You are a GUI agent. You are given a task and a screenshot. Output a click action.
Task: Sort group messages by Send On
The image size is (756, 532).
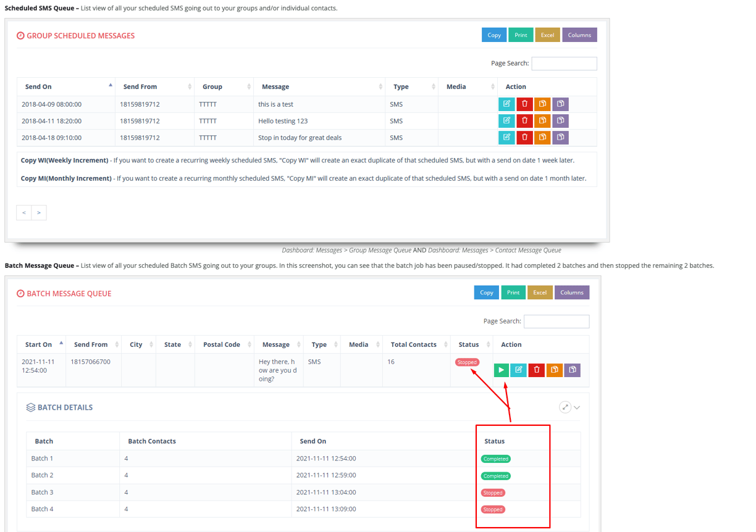pos(66,86)
